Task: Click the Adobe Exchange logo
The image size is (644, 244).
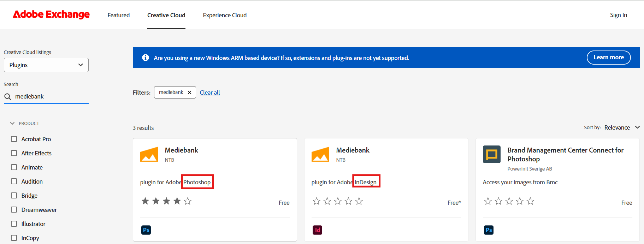Action: click(51, 14)
